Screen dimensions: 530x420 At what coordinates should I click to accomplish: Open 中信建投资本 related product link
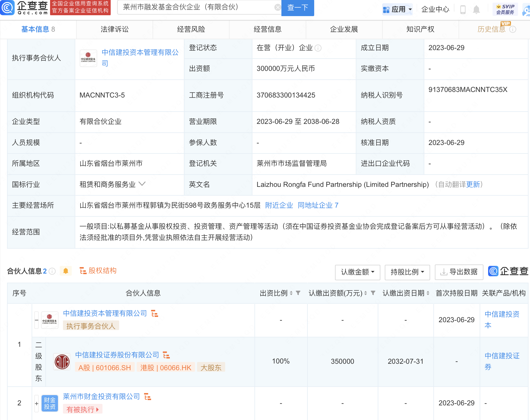[502, 320]
